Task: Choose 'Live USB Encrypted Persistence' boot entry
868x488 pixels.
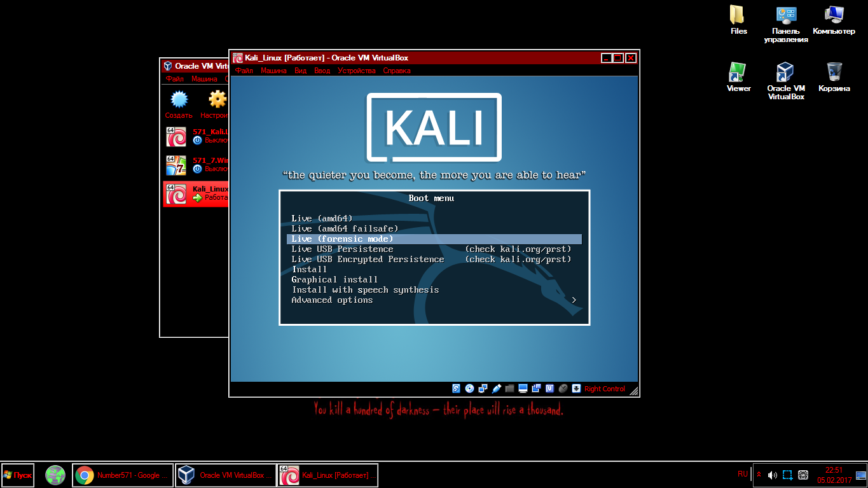Action: (434, 259)
